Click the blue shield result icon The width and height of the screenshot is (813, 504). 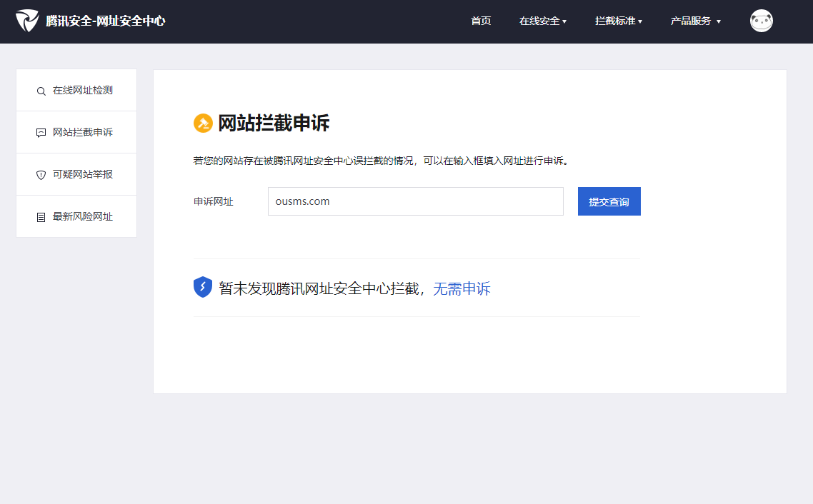coord(203,287)
